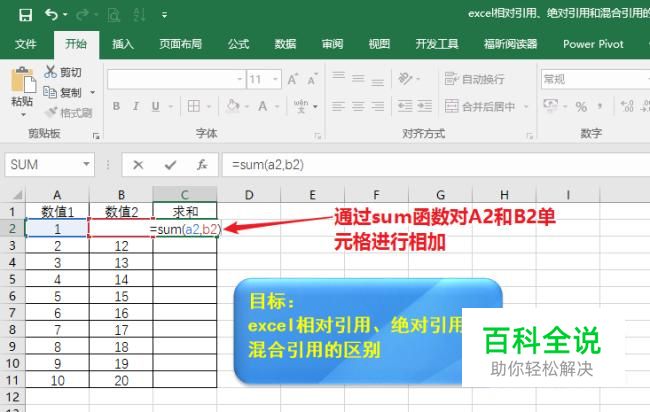Open the font size dropdown showing 11
This screenshot has width=650, height=412.
click(275, 79)
